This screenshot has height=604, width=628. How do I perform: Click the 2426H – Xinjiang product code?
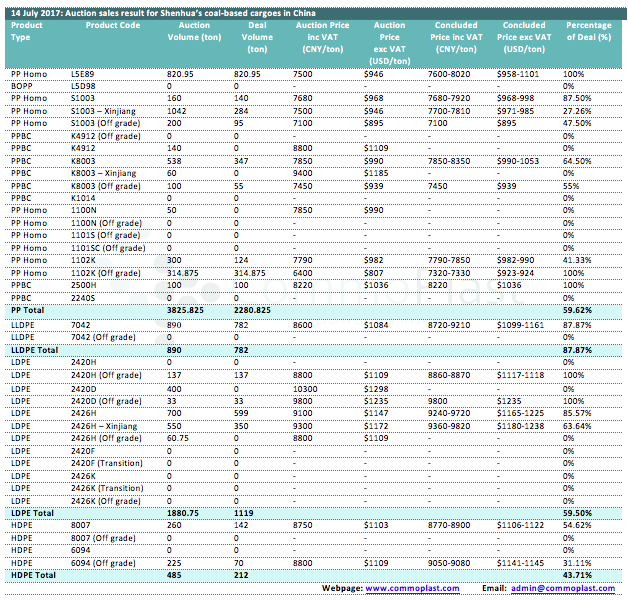pos(114,423)
